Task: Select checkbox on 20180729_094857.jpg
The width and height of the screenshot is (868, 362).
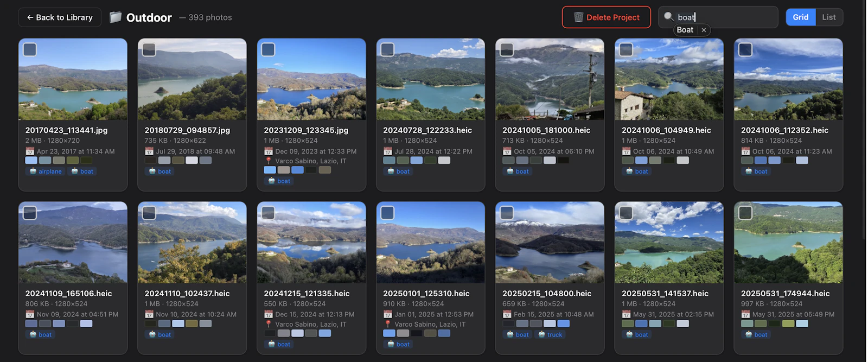Action: [x=149, y=50]
